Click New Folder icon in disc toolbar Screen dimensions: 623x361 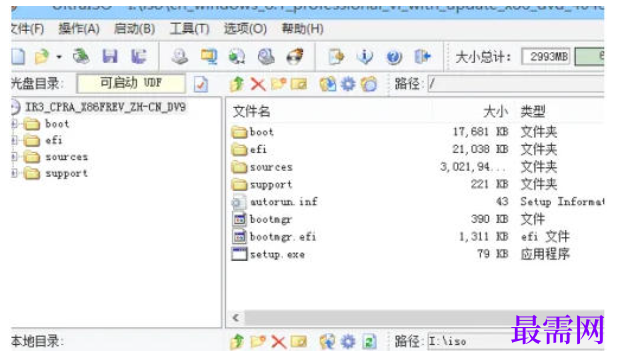[x=279, y=84]
